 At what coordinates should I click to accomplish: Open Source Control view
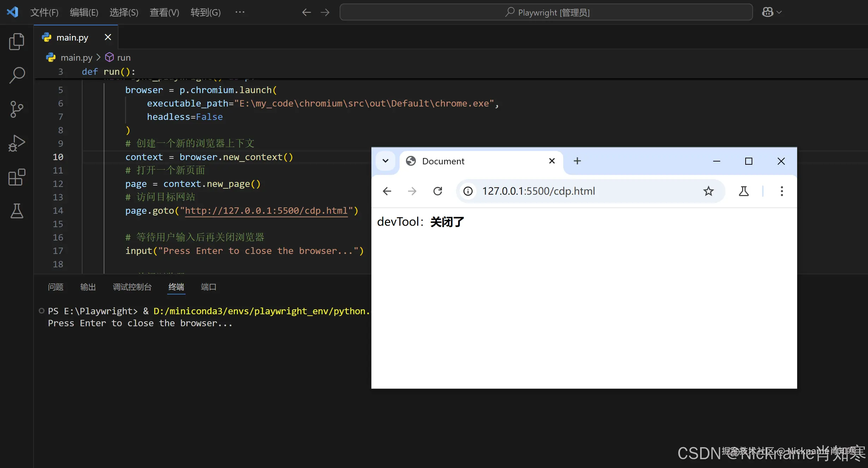[x=17, y=109]
